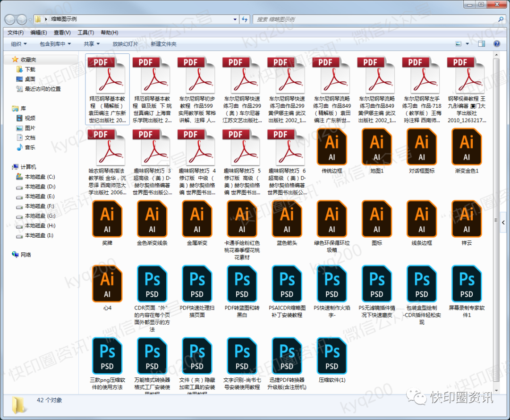Select the 线条边框 AI file

[x=422, y=223]
